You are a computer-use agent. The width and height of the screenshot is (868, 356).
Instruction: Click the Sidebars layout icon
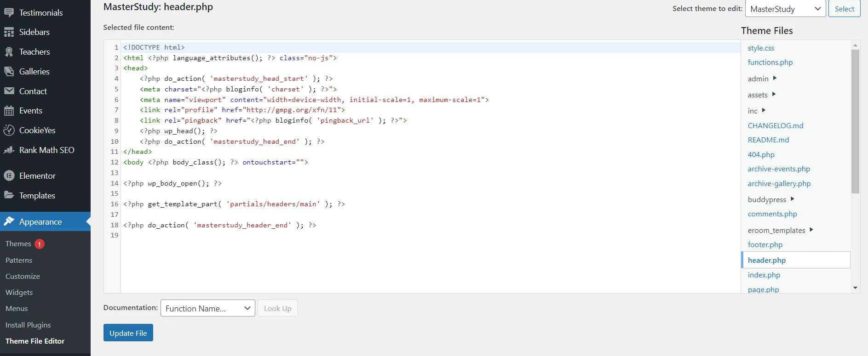click(x=9, y=32)
